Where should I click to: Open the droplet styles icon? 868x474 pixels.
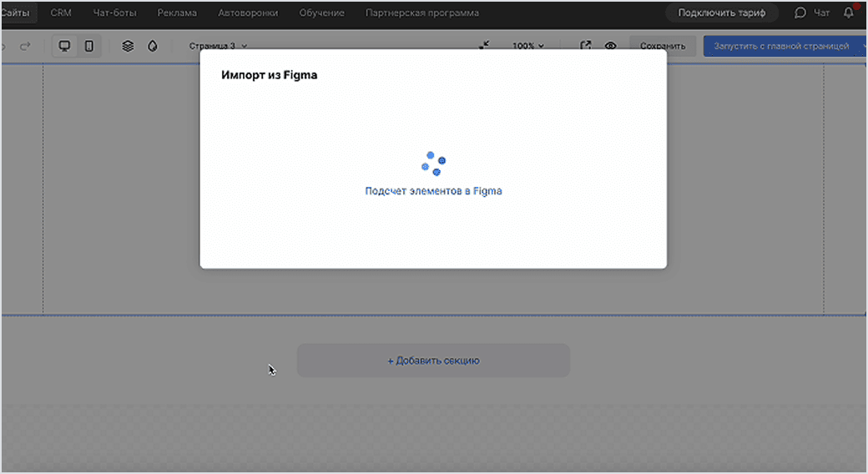tap(153, 46)
